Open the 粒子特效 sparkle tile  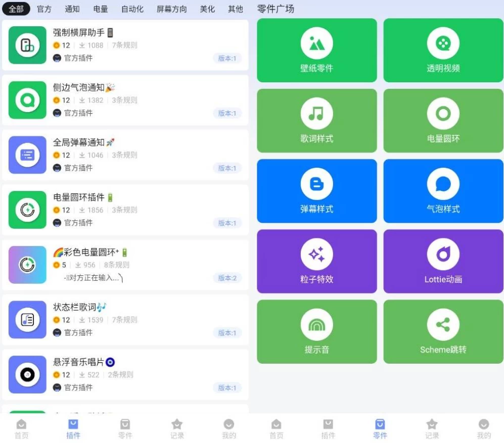316,261
